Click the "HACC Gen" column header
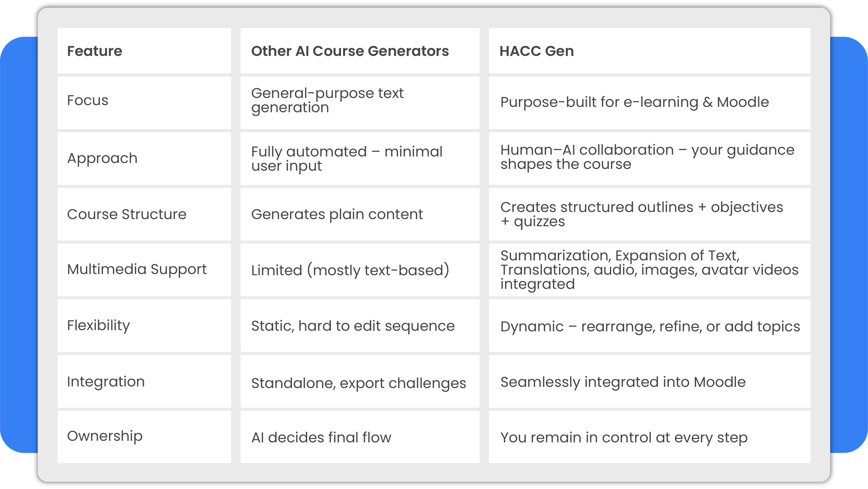868x489 pixels. tap(536, 51)
